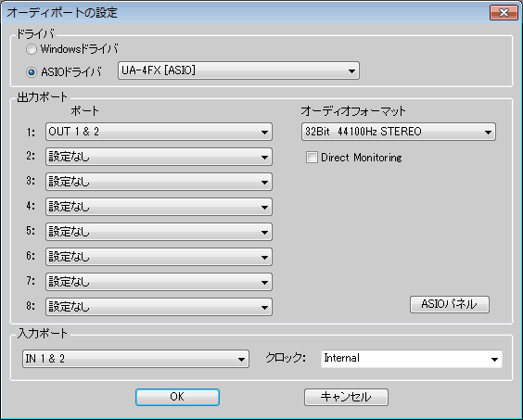Click the ASIOパネル button

450,304
